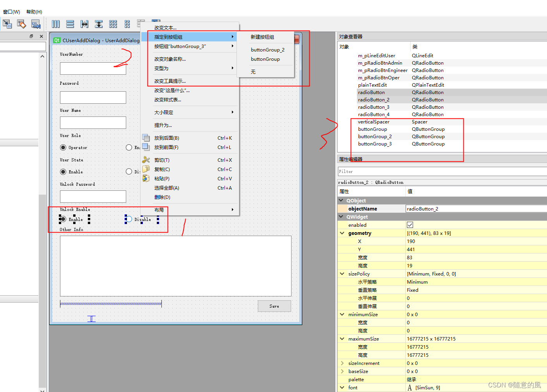Apply vertical splitter layout icon

tap(99, 24)
